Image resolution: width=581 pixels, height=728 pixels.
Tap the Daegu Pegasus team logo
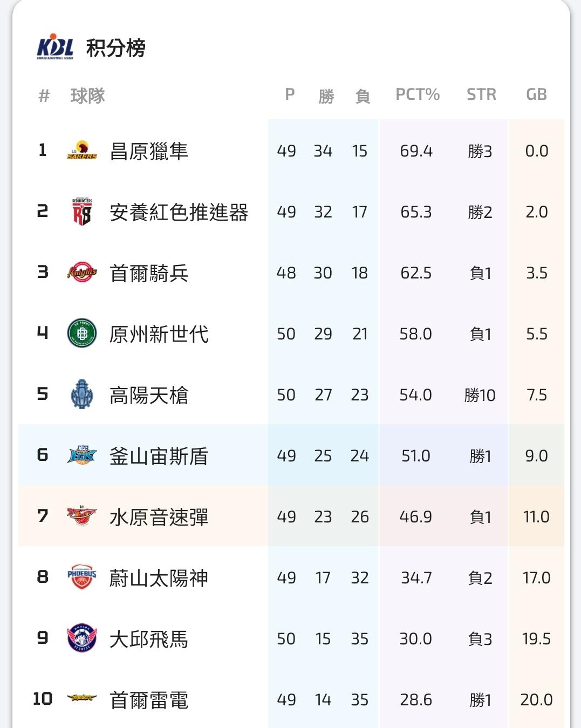(82, 638)
